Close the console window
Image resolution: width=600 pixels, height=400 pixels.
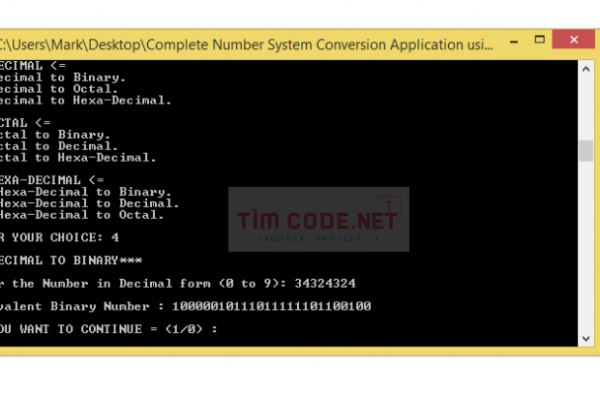coord(574,39)
